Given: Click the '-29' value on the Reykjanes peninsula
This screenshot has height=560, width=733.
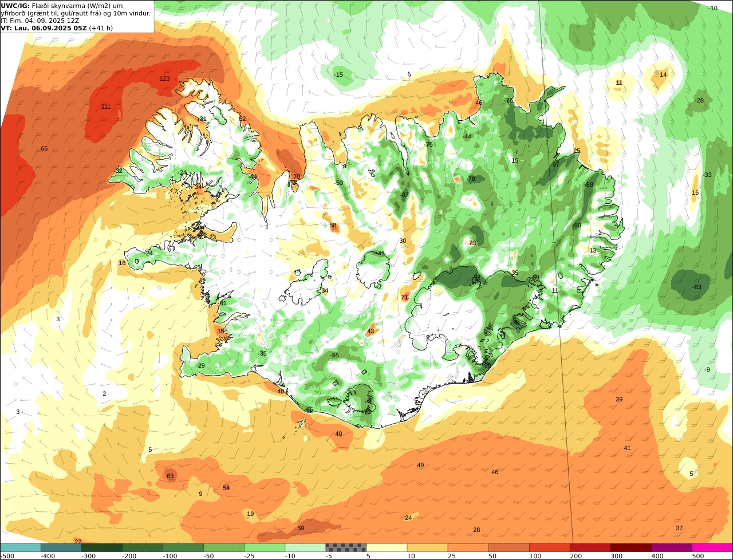Looking at the screenshot, I should pos(200,365).
